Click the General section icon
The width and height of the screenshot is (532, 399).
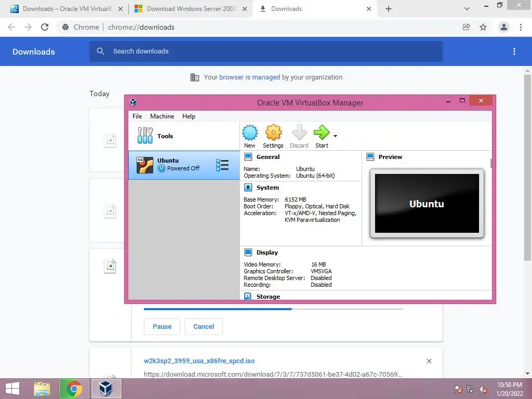click(248, 157)
